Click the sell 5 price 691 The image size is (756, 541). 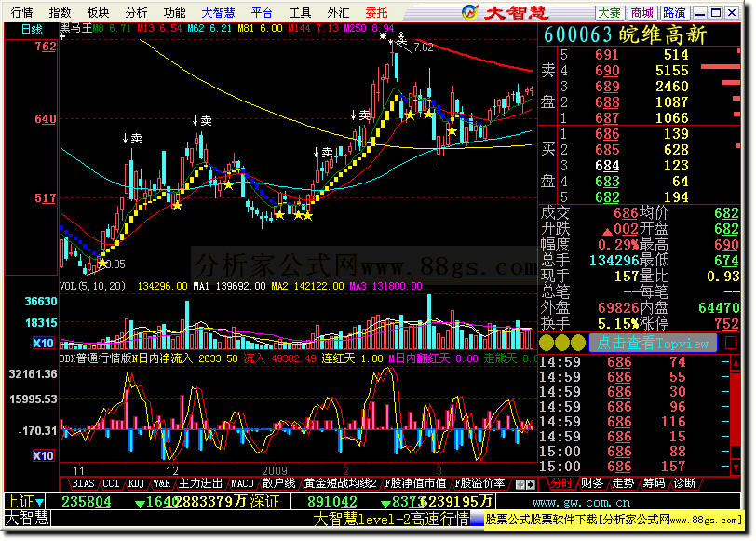[606, 55]
